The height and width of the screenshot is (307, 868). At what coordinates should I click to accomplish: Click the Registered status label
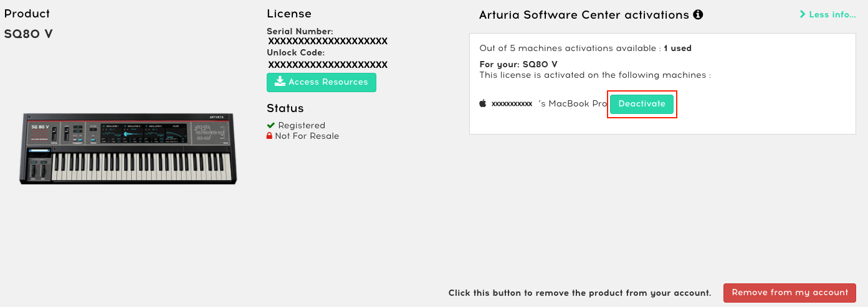[x=302, y=125]
